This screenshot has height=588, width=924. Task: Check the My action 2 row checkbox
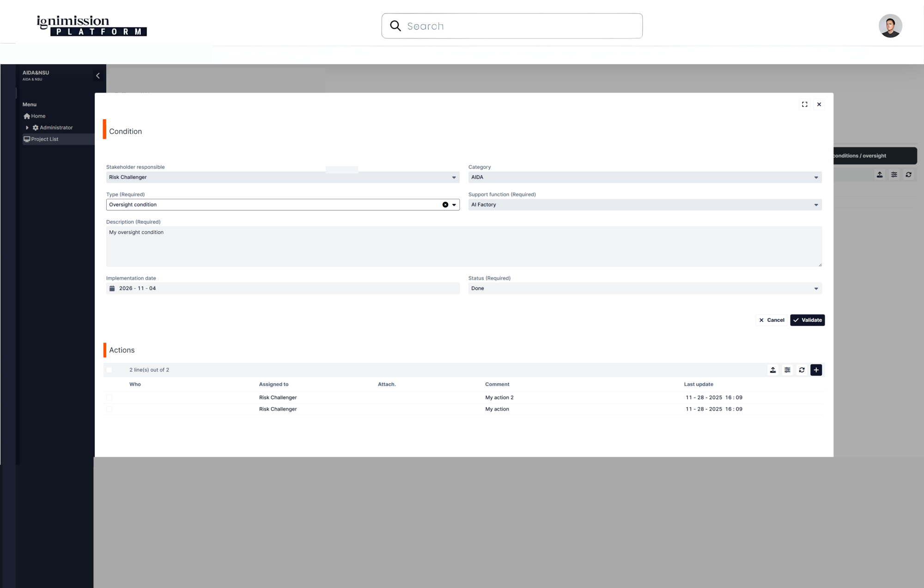click(109, 398)
